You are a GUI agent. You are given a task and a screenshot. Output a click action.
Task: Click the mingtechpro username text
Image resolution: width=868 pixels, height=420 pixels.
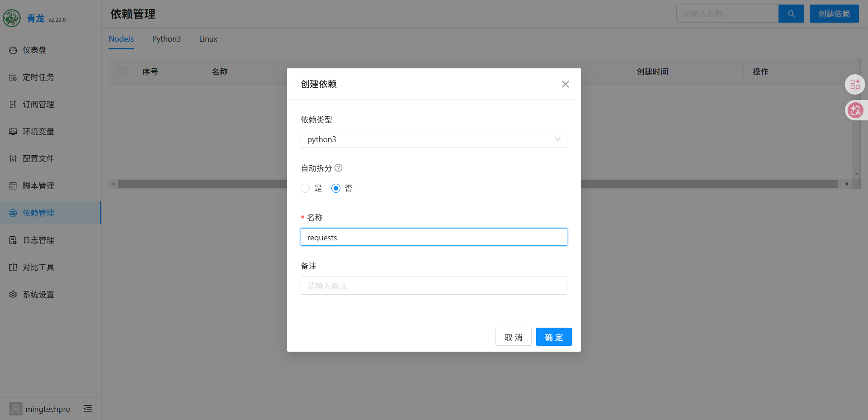coord(48,409)
